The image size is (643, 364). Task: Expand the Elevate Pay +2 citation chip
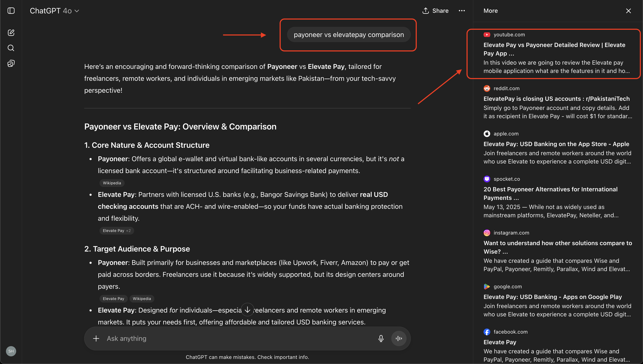(x=117, y=230)
